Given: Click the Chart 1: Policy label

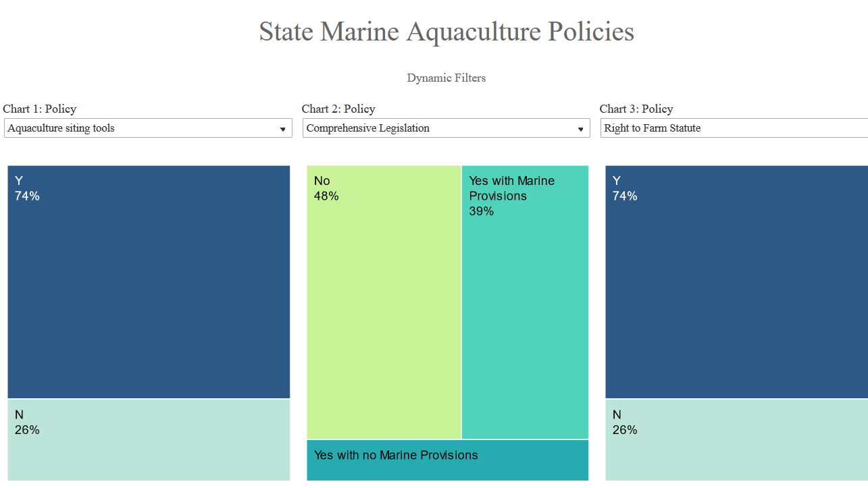Looking at the screenshot, I should [40, 109].
